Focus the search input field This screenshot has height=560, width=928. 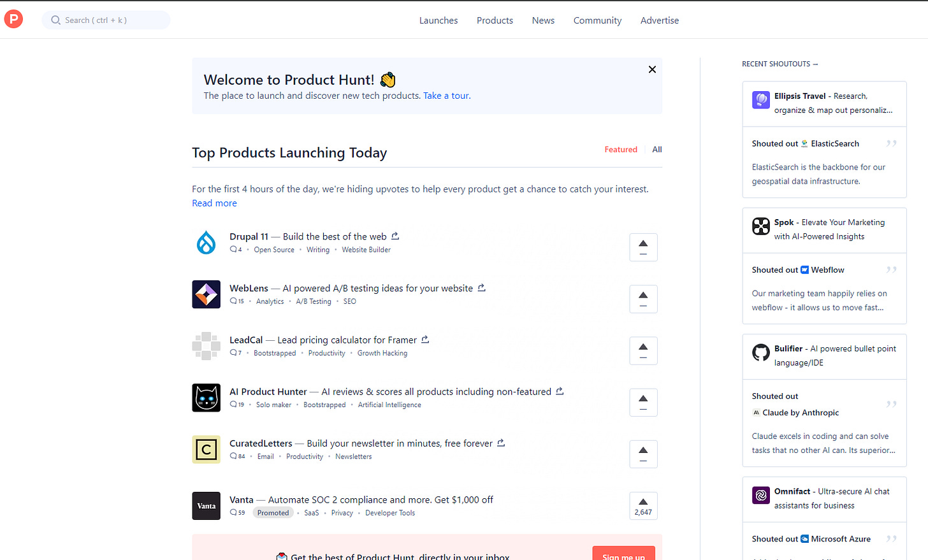(106, 20)
